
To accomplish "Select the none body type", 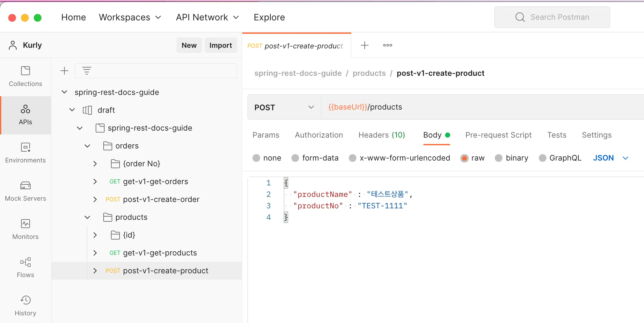I will click(x=256, y=158).
